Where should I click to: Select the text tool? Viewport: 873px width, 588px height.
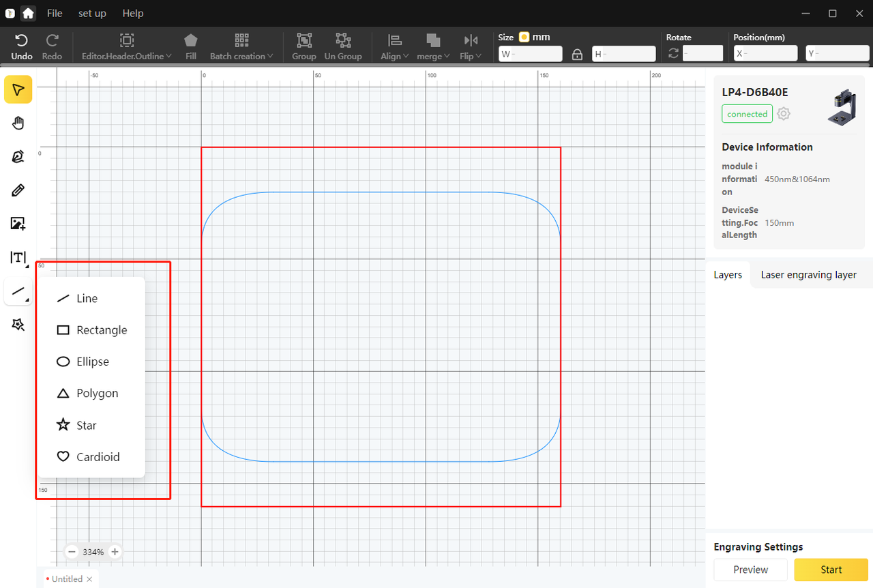point(18,257)
